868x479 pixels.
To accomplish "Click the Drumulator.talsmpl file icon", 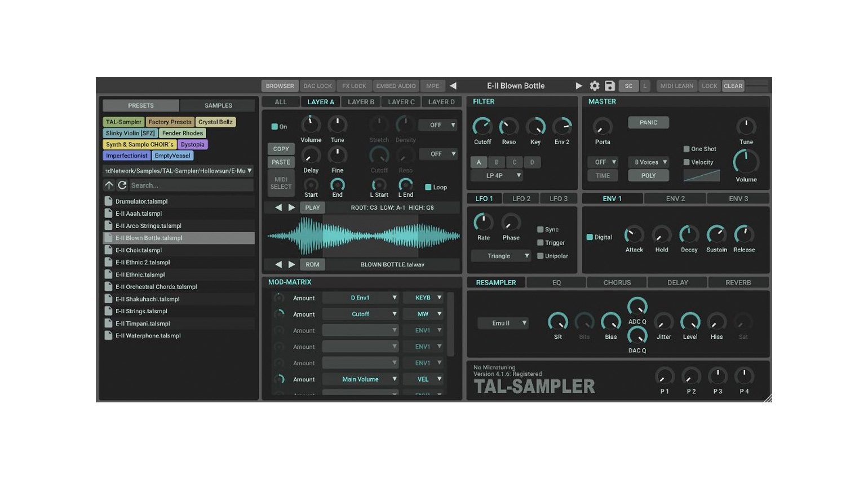I will coord(108,201).
